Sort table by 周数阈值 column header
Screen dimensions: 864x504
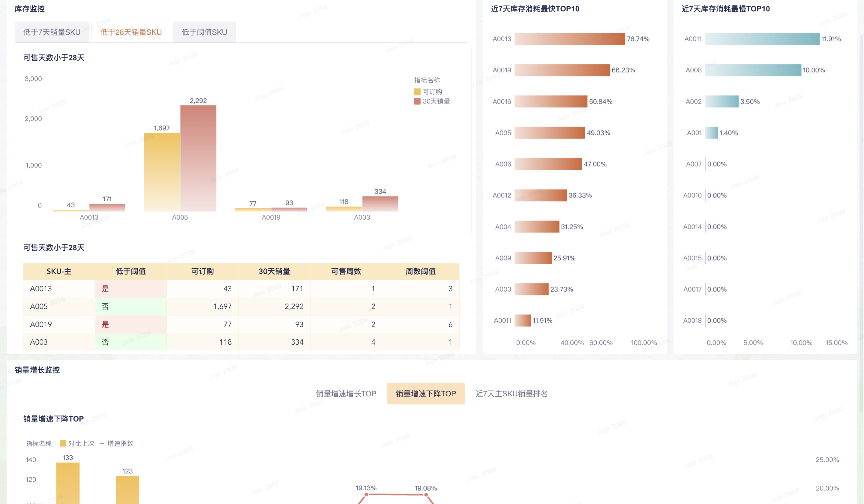pos(420,271)
